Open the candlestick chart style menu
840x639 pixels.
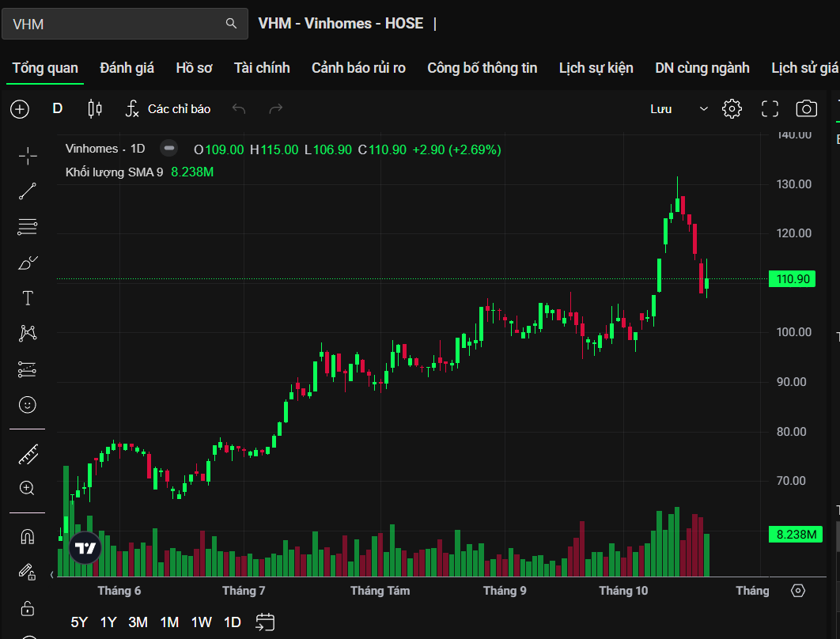click(95, 109)
